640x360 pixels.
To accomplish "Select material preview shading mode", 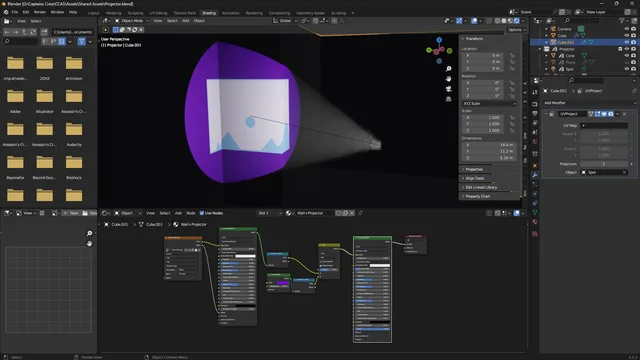I will coord(510,21).
